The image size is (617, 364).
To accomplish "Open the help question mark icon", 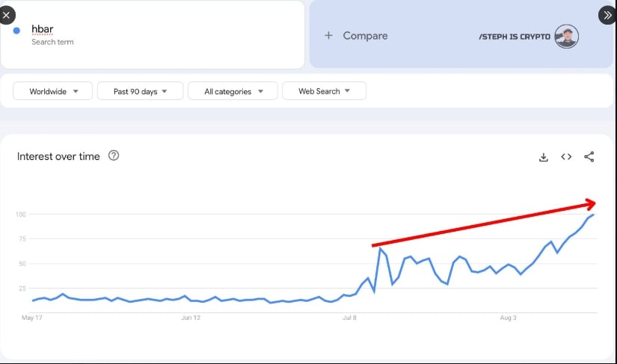I will click(x=114, y=155).
